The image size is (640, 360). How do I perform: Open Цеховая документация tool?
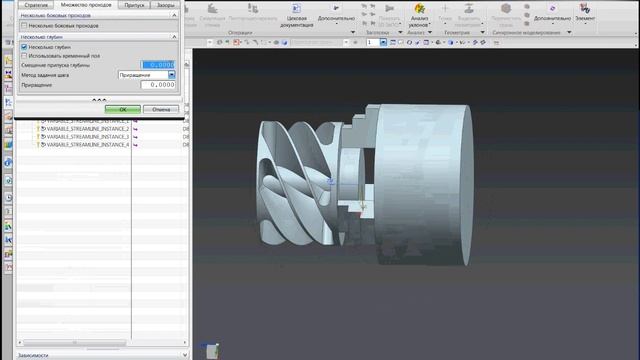pyautogui.click(x=297, y=15)
